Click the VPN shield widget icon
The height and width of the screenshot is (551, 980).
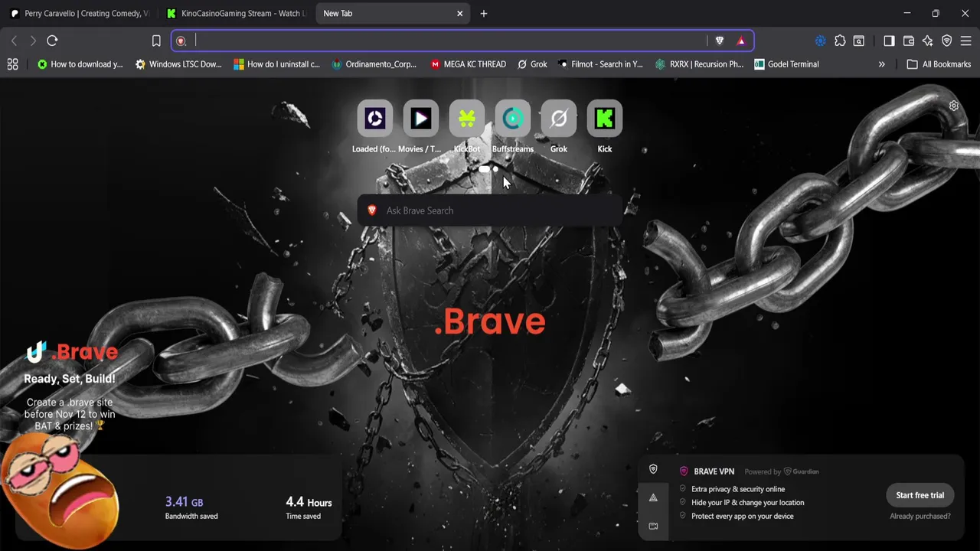click(x=653, y=469)
